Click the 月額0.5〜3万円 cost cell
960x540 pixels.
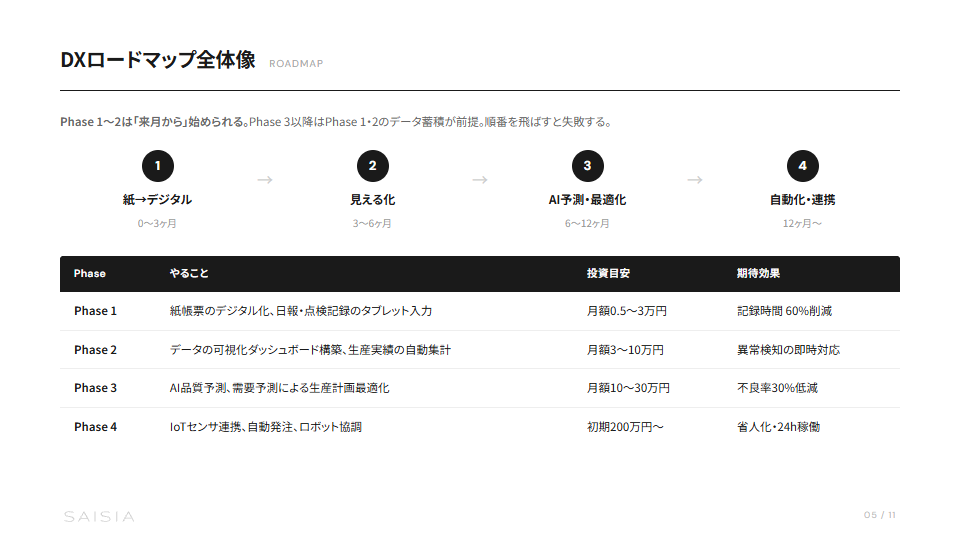click(626, 311)
